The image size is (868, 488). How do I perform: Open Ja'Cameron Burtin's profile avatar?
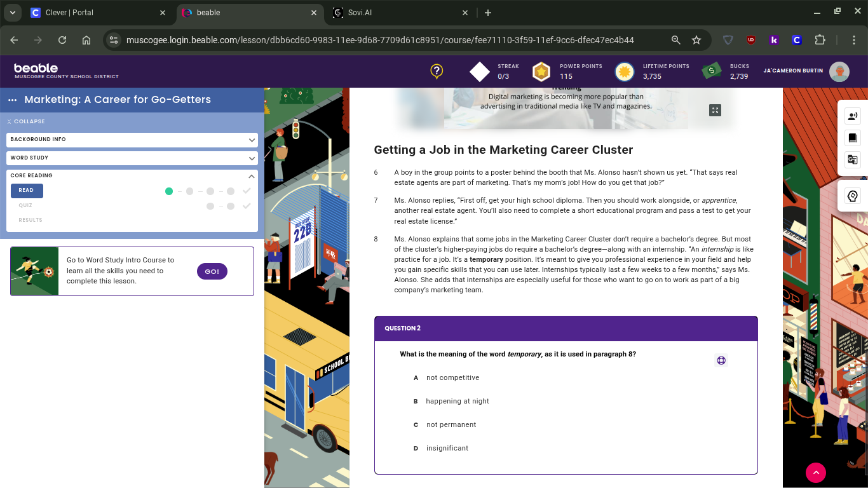point(839,71)
